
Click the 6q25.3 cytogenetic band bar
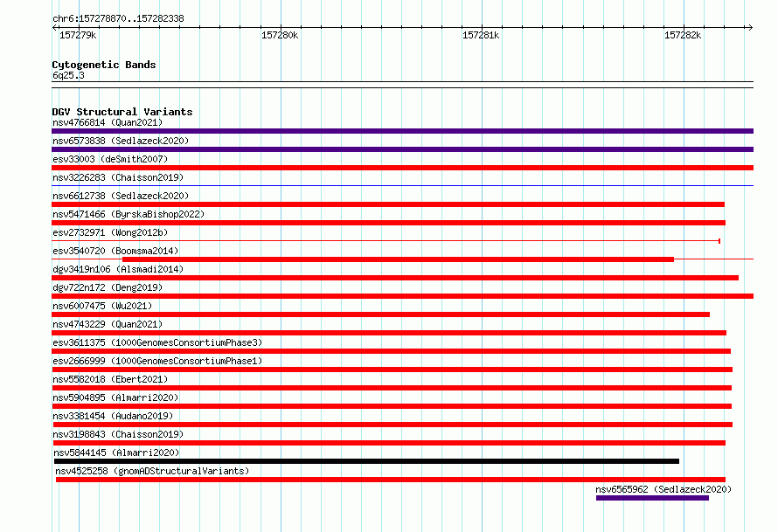click(402, 85)
